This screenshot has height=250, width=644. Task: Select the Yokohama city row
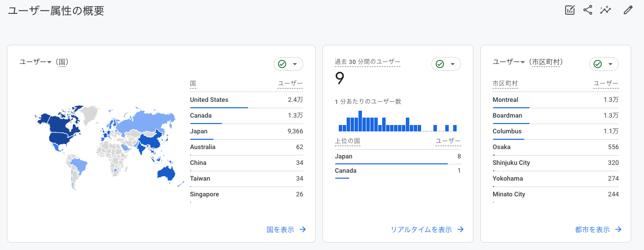click(556, 179)
